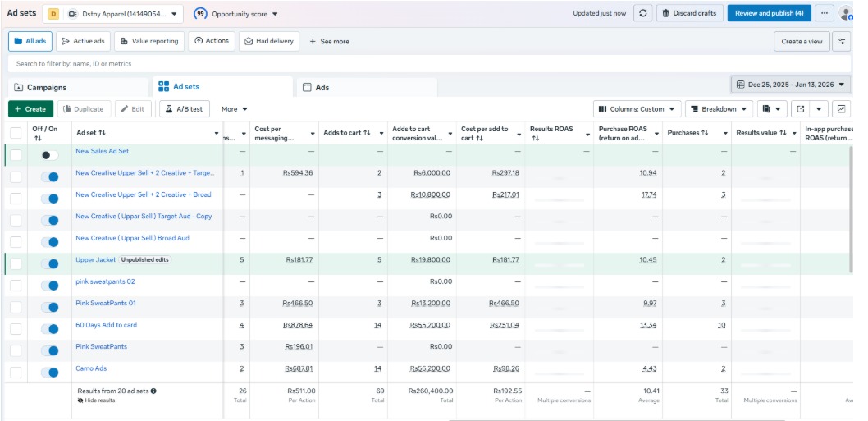Click Hide results link

(x=96, y=400)
